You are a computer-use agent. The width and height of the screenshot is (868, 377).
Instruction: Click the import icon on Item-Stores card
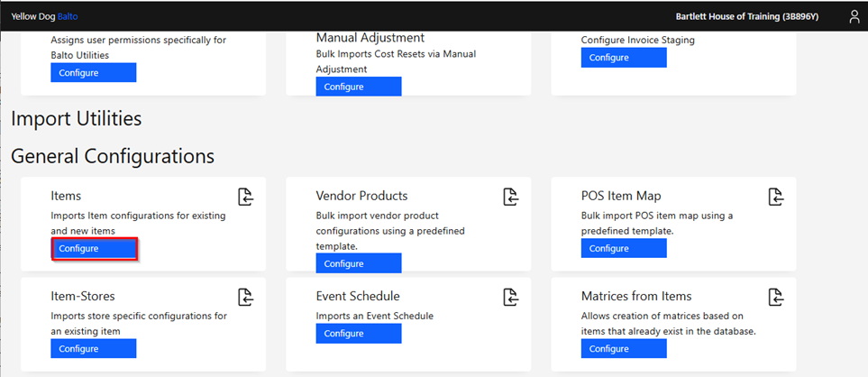(246, 297)
